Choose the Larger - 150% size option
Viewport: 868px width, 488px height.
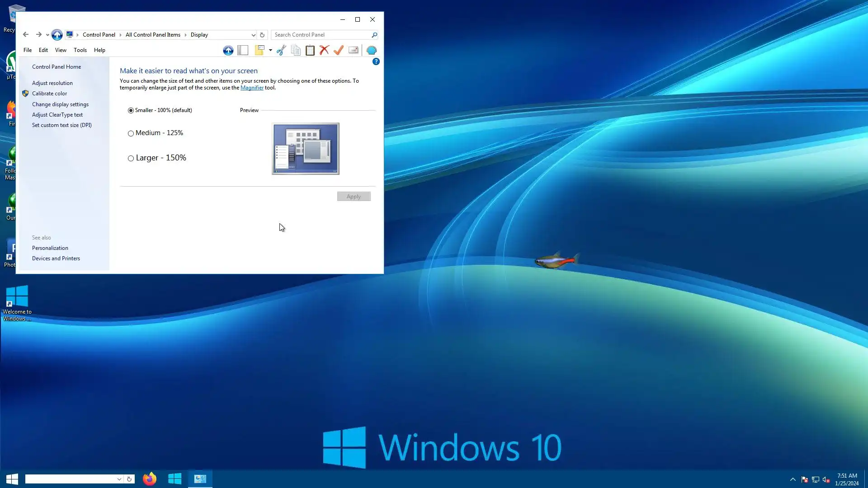pos(131,158)
